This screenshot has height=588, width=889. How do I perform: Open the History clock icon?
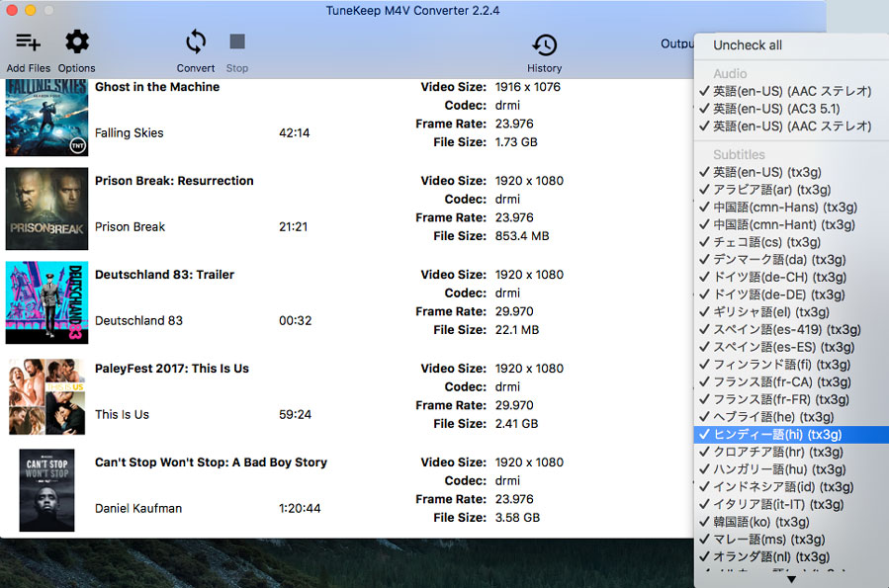pos(544,44)
